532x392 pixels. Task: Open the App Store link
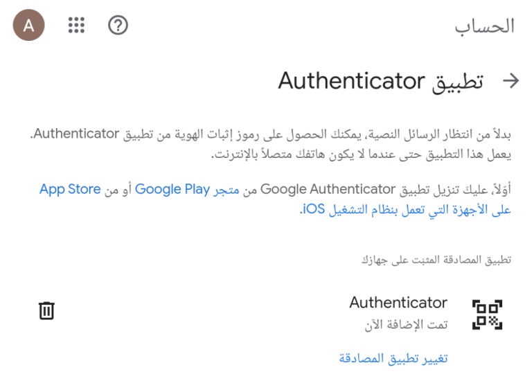70,189
